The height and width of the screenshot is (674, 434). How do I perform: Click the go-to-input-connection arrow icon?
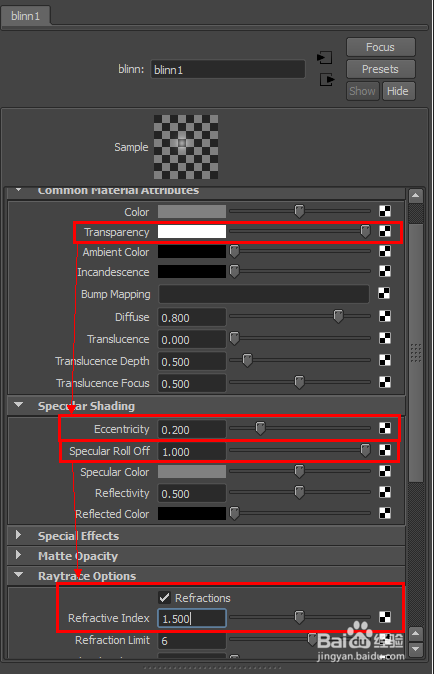click(x=325, y=57)
